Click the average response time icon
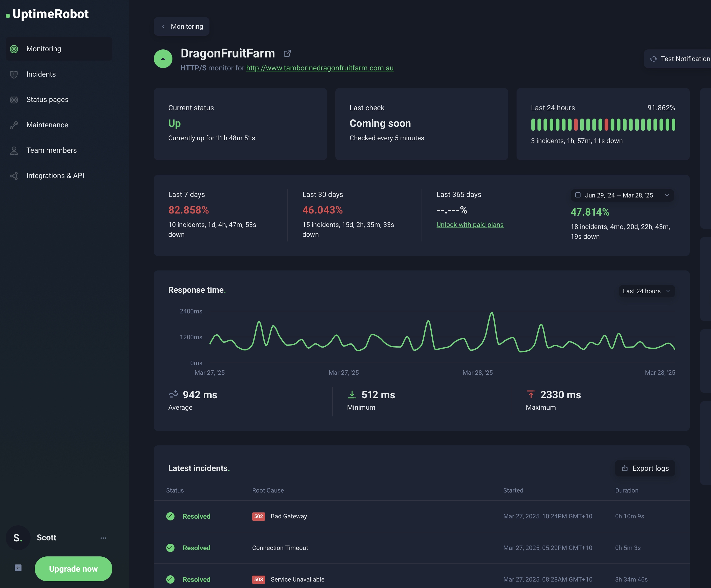This screenshot has height=588, width=711. (173, 394)
